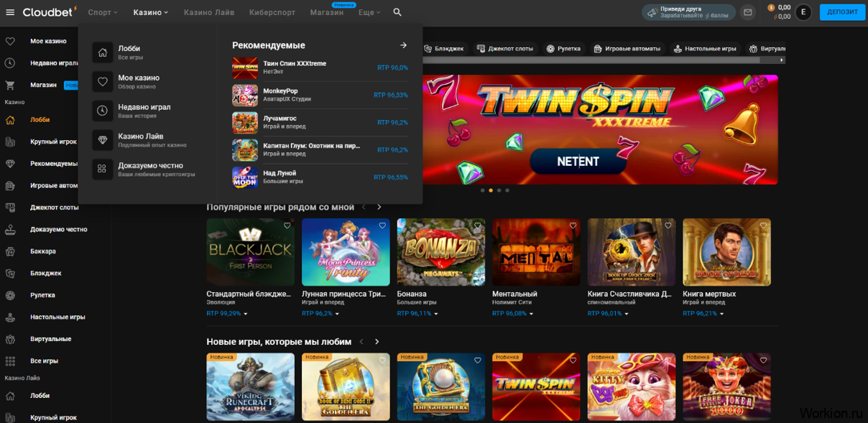Click the Игровые автоматы category chip

(627, 49)
